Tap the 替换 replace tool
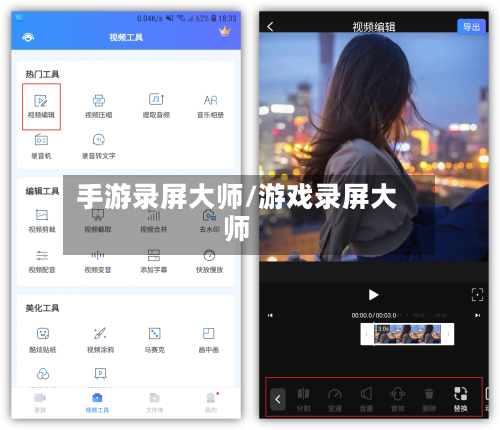Viewport: 500px width, 430px height. (461, 400)
